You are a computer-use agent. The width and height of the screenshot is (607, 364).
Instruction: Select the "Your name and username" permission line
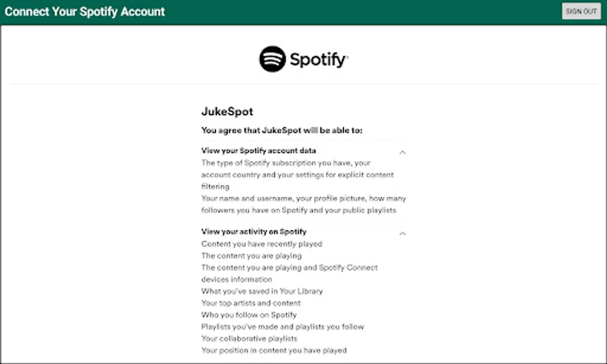[303, 199]
